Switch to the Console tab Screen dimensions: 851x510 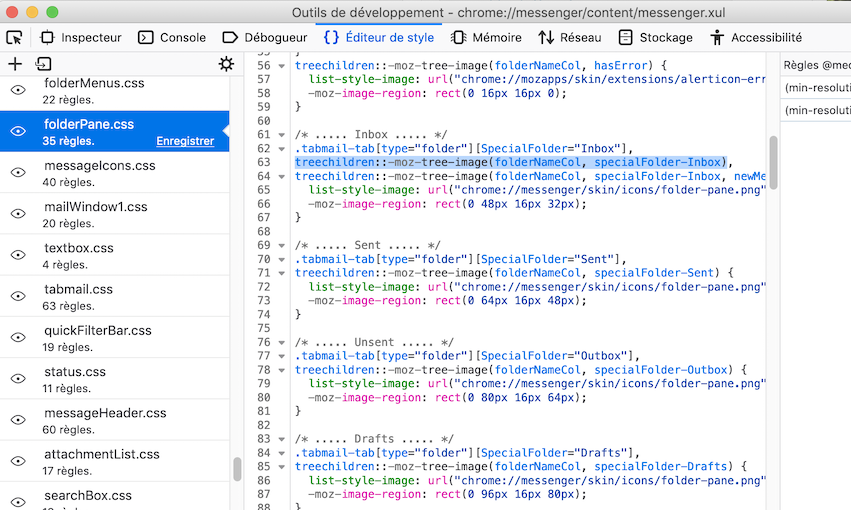[172, 37]
